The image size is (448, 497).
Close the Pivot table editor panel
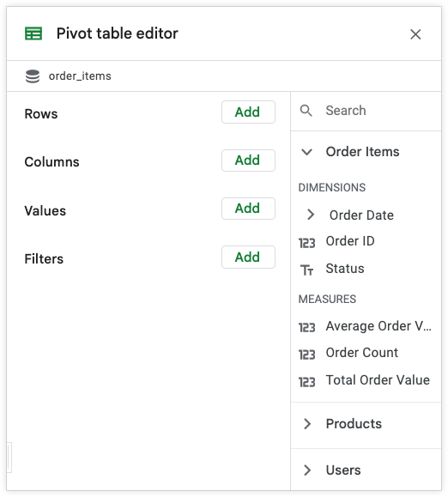[x=415, y=34]
